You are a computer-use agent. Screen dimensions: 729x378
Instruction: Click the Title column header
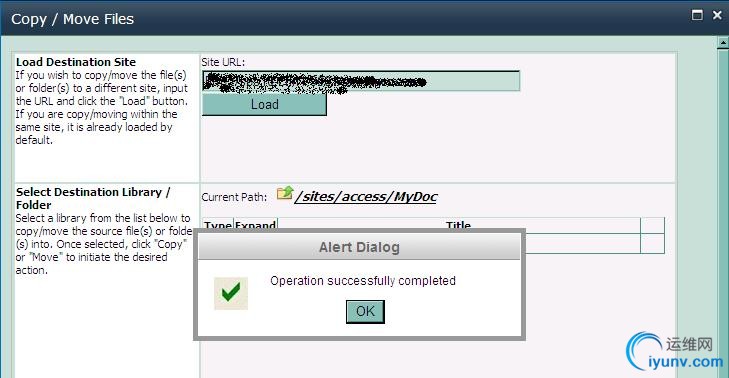[458, 225]
